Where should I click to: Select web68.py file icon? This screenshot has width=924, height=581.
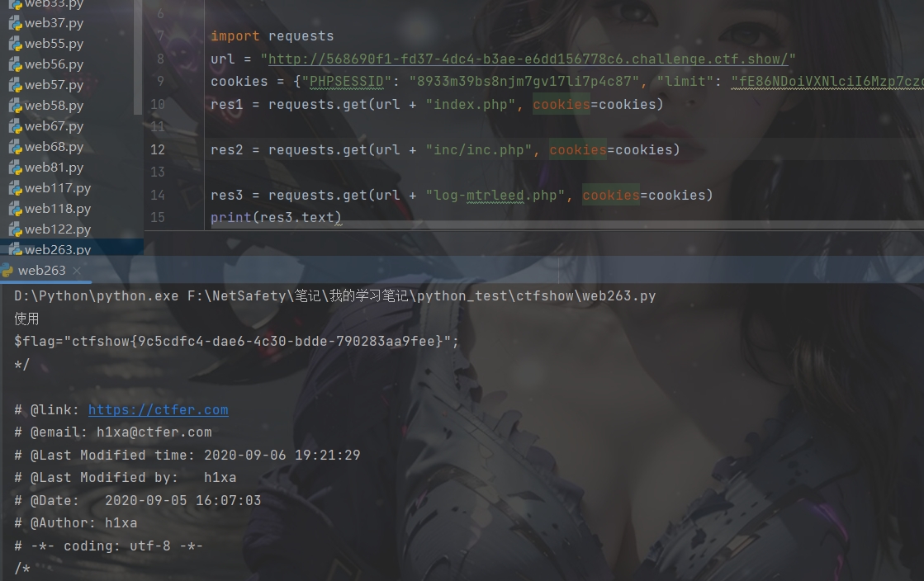coord(15,147)
